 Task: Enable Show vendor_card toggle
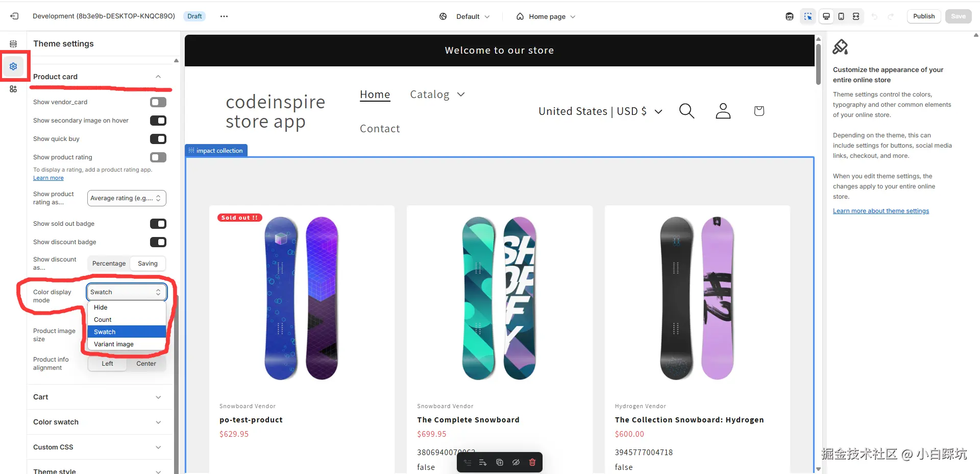(158, 102)
